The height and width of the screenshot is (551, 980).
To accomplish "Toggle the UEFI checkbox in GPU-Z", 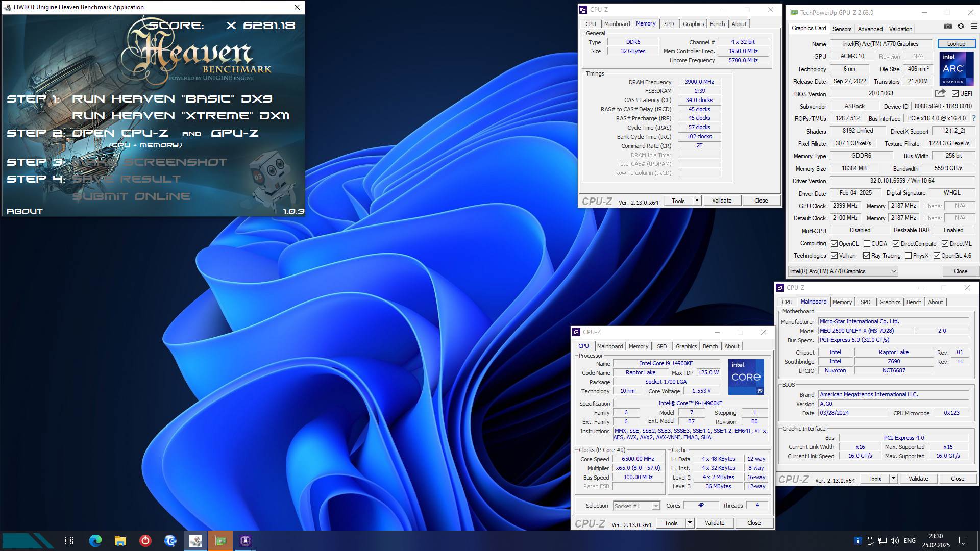I will point(955,94).
